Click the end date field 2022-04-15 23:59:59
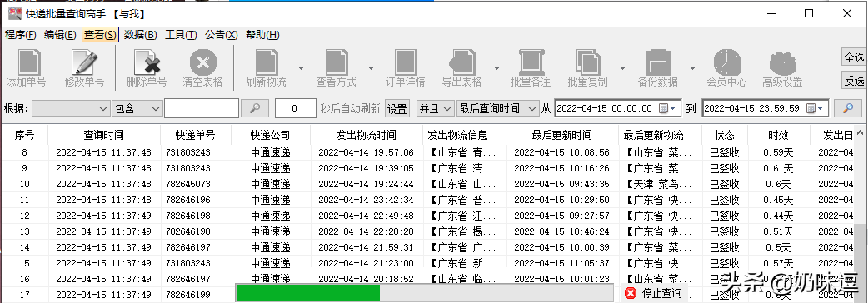The image size is (868, 303). click(765, 108)
